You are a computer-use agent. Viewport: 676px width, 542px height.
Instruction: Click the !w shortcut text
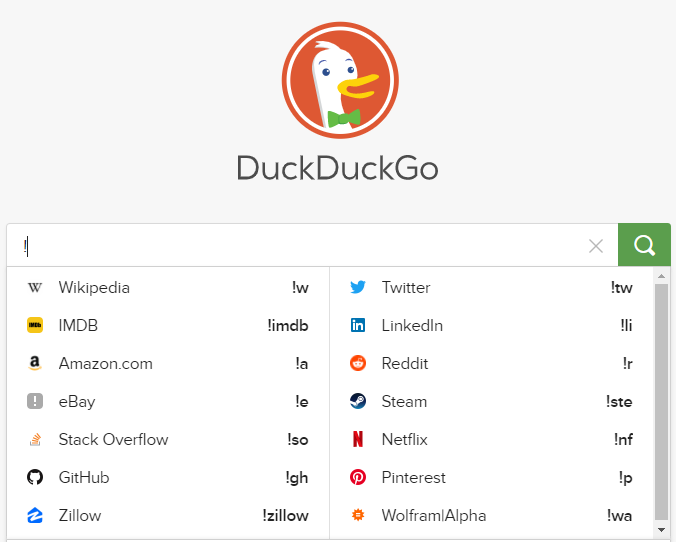click(300, 288)
